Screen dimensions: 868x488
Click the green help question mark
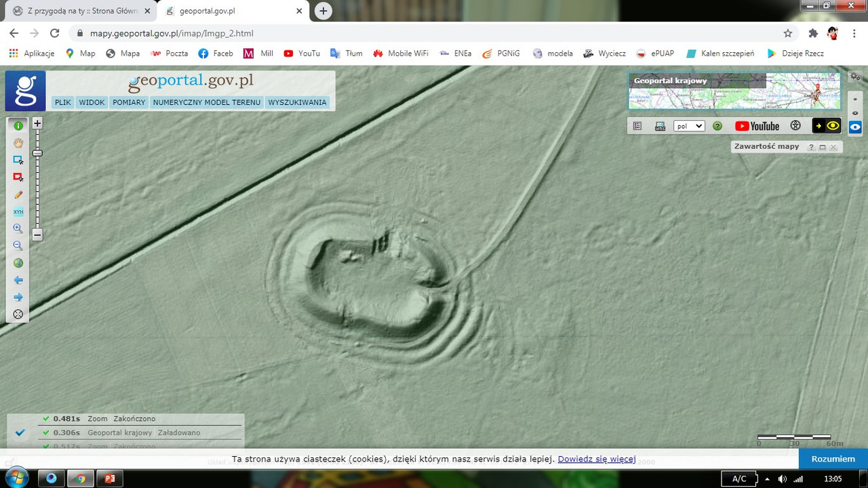[717, 126]
